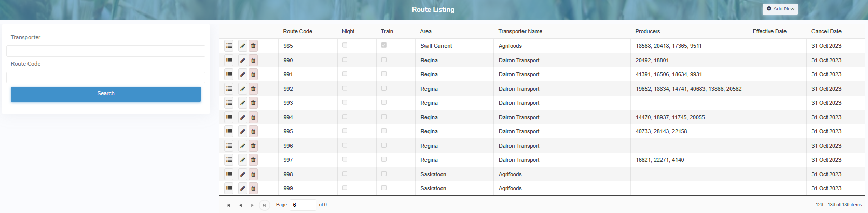This screenshot has height=213, width=868.
Task: Open the details list icon for route 999
Action: 229,188
